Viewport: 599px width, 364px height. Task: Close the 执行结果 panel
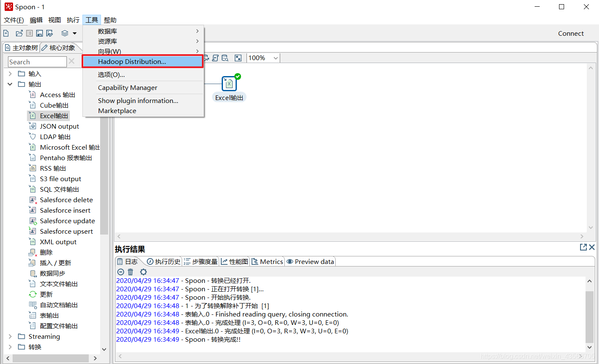(x=592, y=247)
